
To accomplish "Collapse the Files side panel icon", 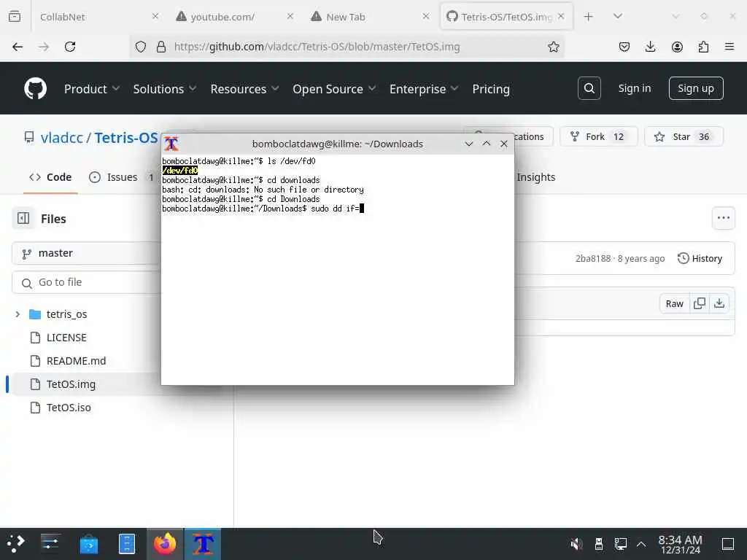I will [x=23, y=219].
